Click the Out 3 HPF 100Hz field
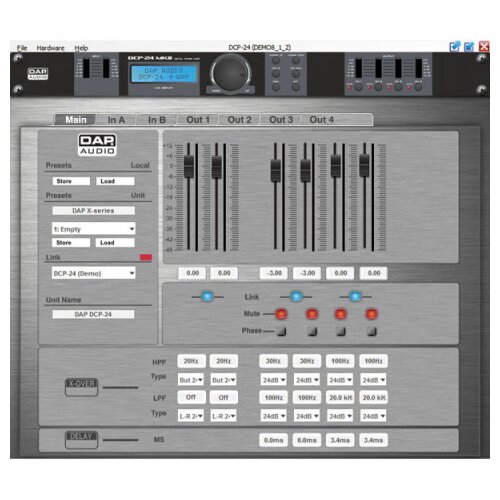 click(x=340, y=361)
